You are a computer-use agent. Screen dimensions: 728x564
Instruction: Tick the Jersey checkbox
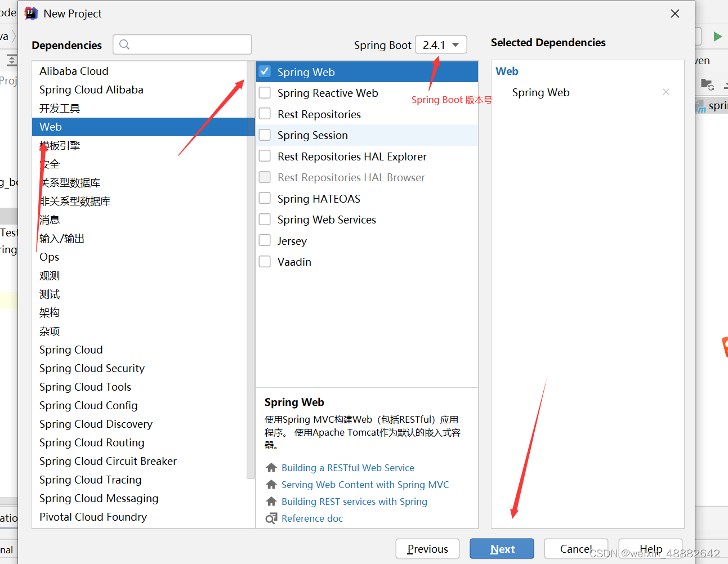[265, 240]
